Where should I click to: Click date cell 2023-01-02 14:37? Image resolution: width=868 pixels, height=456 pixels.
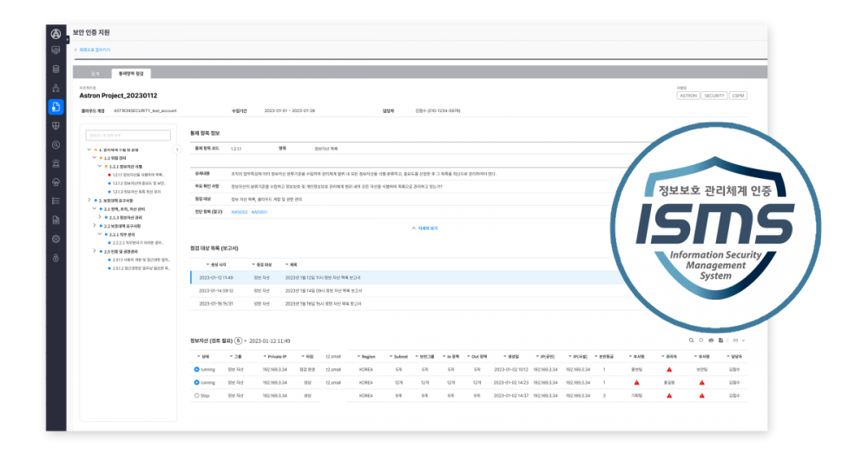pyautogui.click(x=511, y=395)
